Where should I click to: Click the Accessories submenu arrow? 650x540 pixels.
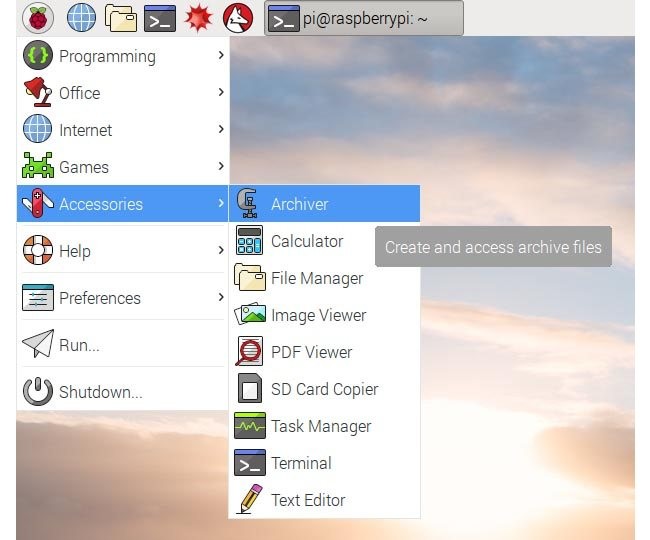pyautogui.click(x=221, y=203)
